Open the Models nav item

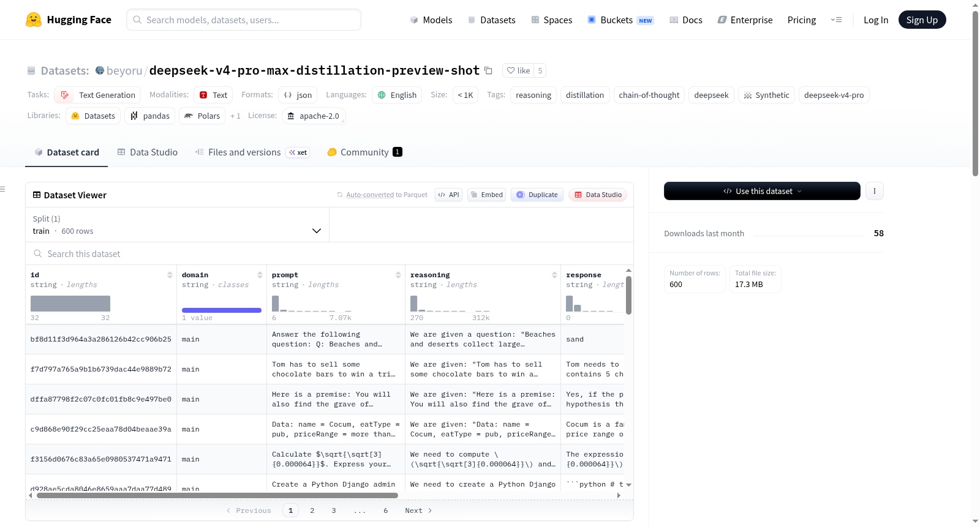[431, 20]
